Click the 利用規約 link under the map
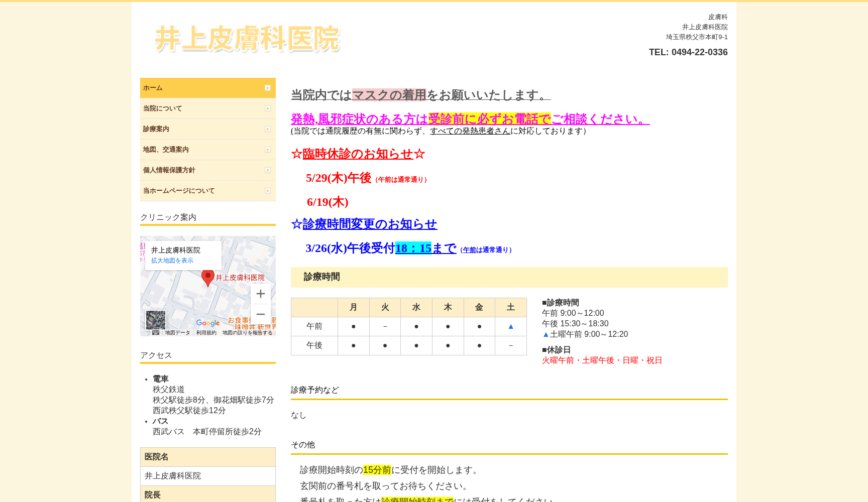 coord(206,332)
